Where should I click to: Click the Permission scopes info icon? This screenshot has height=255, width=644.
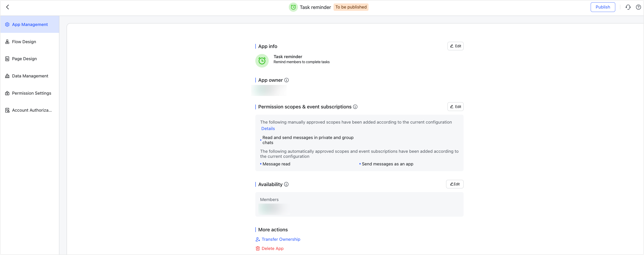356,107
